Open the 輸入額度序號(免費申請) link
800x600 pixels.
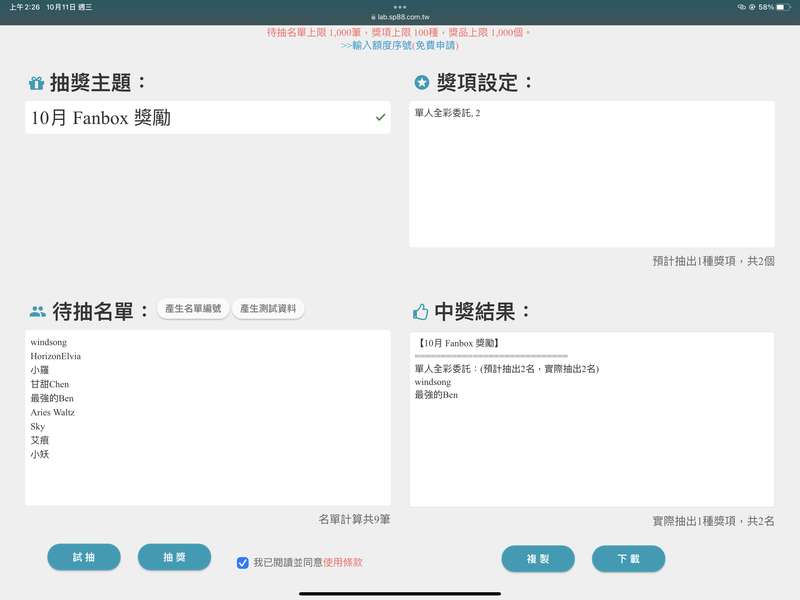[x=400, y=45]
